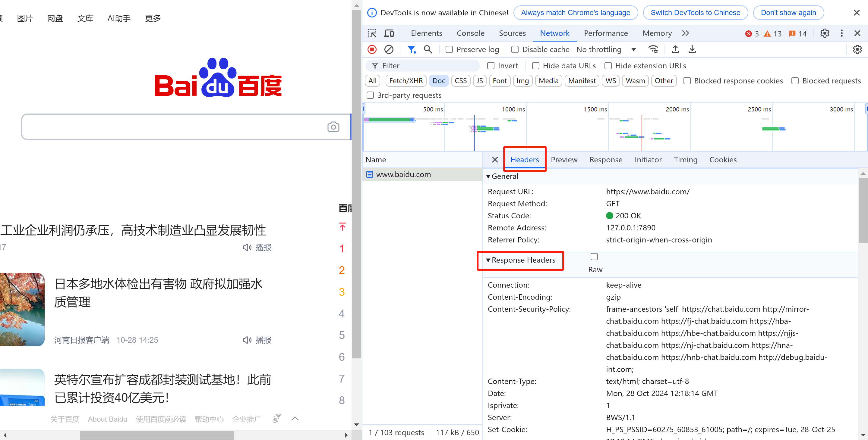
Task: Open the Performance tab
Action: (x=605, y=33)
